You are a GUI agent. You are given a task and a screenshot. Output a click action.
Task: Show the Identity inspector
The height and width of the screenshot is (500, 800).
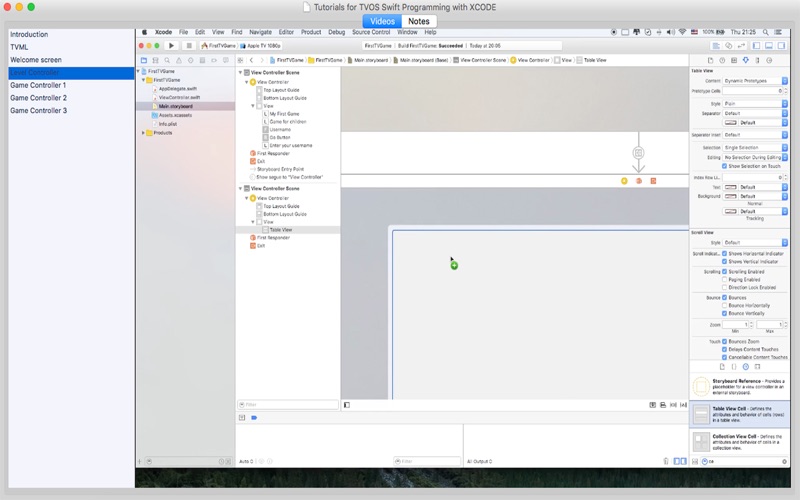pos(734,60)
